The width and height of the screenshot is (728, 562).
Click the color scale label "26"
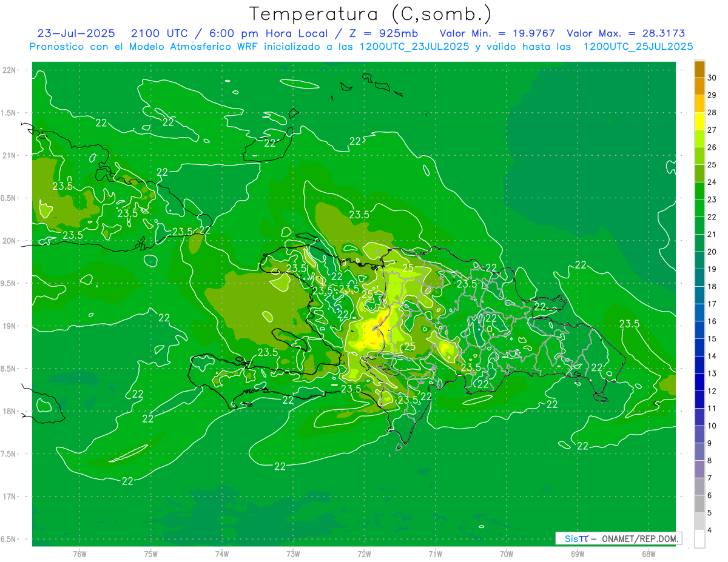click(712, 147)
